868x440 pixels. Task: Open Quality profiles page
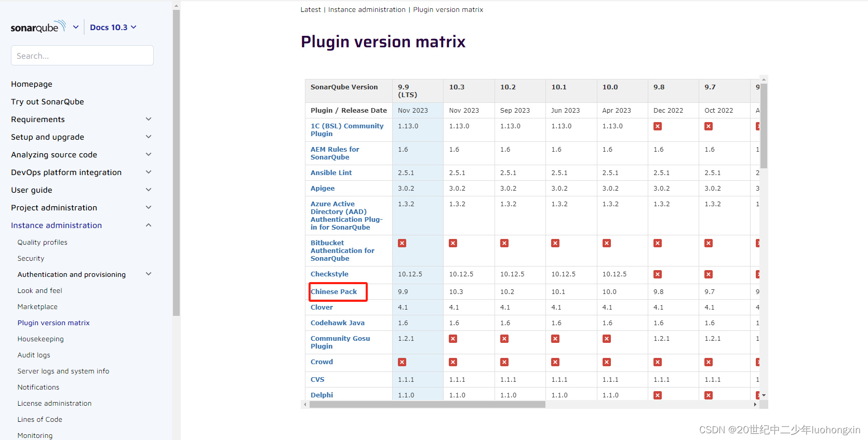click(x=42, y=242)
